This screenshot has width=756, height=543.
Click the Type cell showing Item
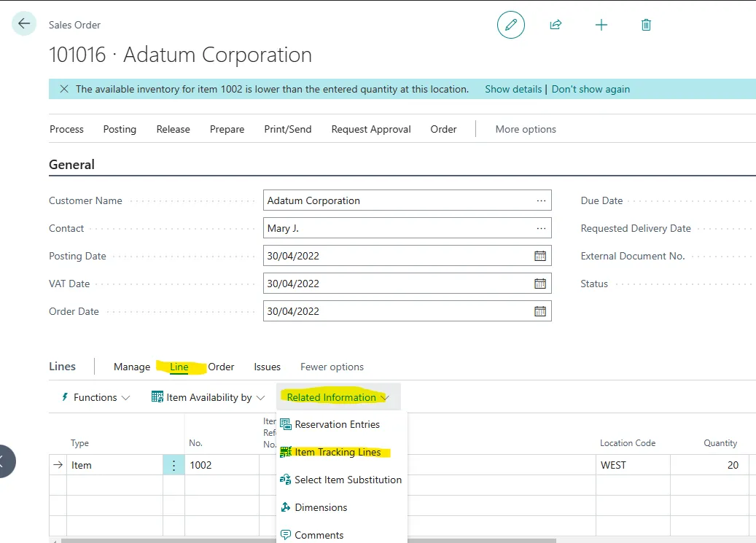point(114,465)
